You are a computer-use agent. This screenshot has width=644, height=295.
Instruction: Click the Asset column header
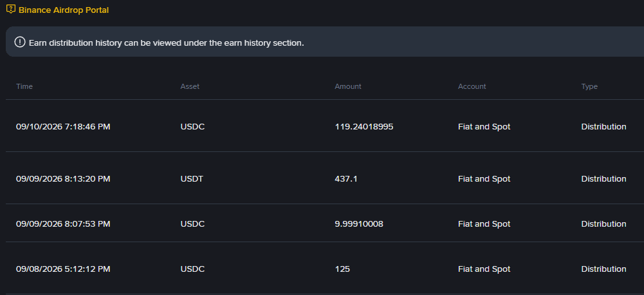190,86
